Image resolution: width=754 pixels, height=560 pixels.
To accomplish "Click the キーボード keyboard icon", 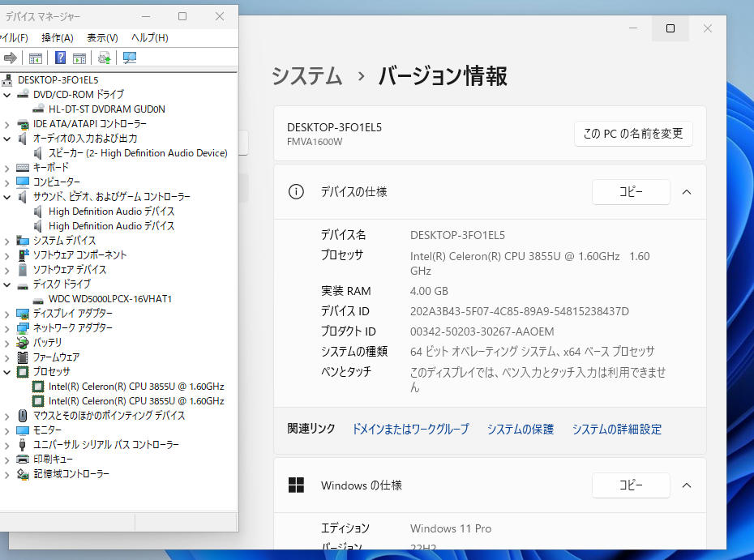I will 23,167.
